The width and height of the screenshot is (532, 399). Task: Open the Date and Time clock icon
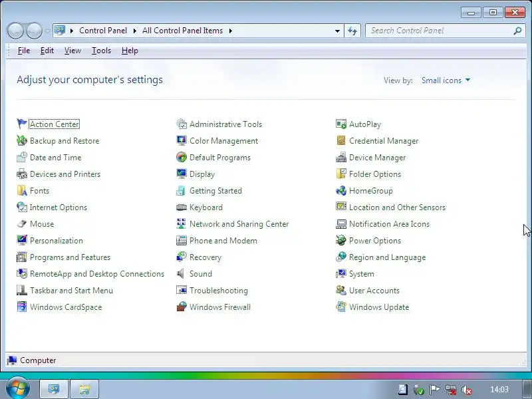(x=22, y=158)
